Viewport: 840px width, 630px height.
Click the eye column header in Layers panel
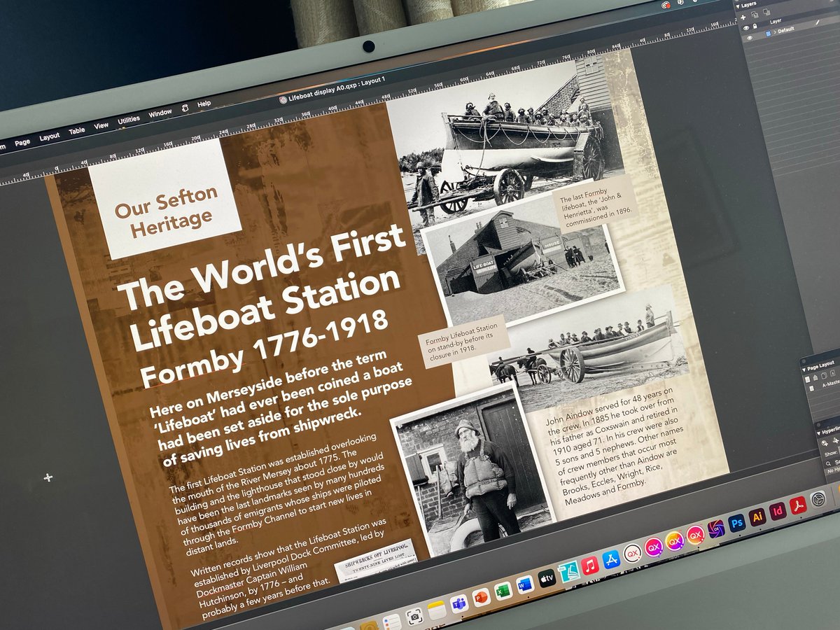[746, 28]
